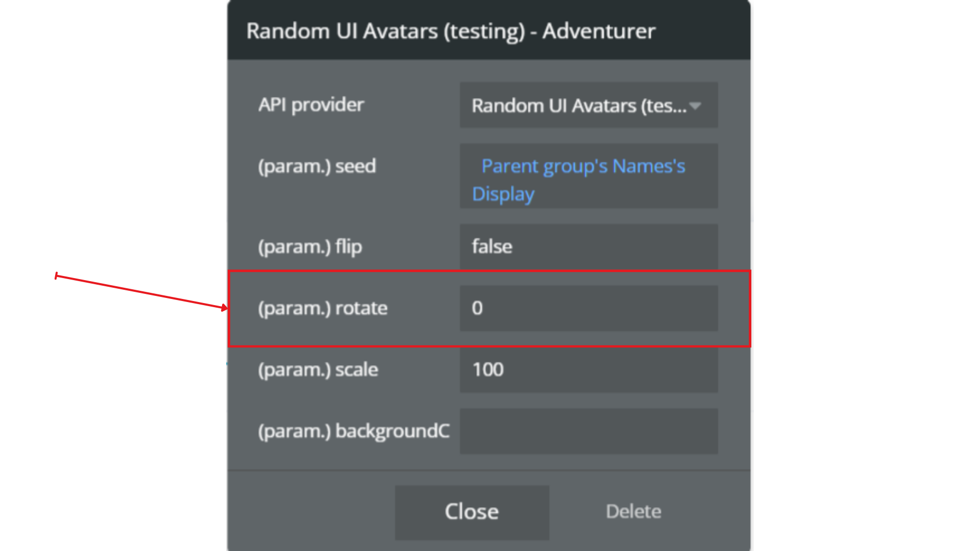Image resolution: width=980 pixels, height=551 pixels.
Task: Click the tail end of red arrow
Action: click(x=57, y=276)
